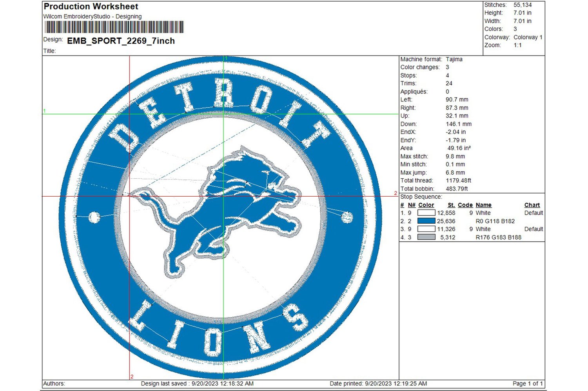588x391 pixels.
Task: Click the stitch count "11,326" in row 3
Action: coord(446,229)
